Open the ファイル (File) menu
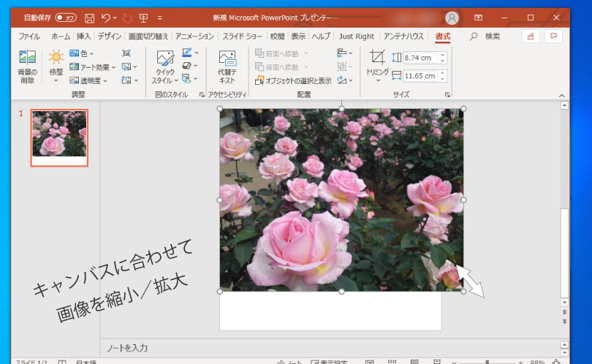 coord(29,36)
